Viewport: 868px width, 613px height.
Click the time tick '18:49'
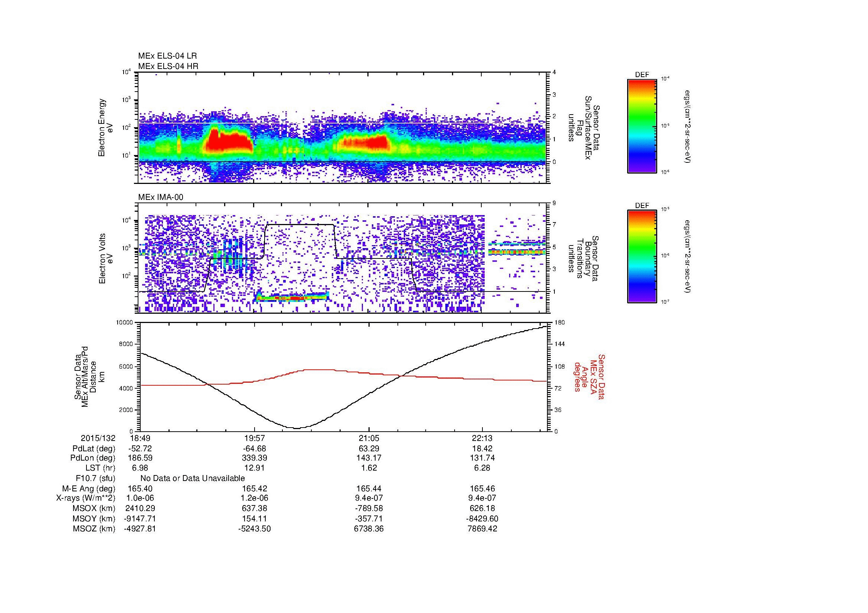point(140,438)
